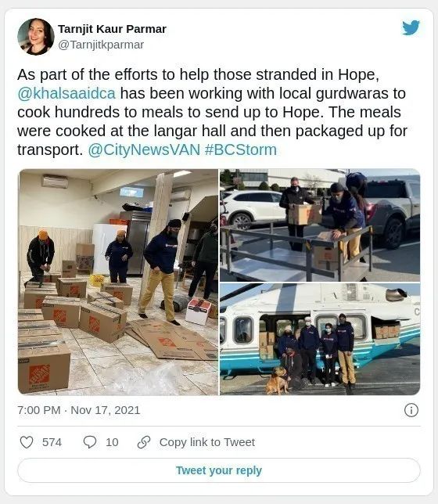
Task: Click the @khalsaaidca mention
Action: (x=66, y=94)
